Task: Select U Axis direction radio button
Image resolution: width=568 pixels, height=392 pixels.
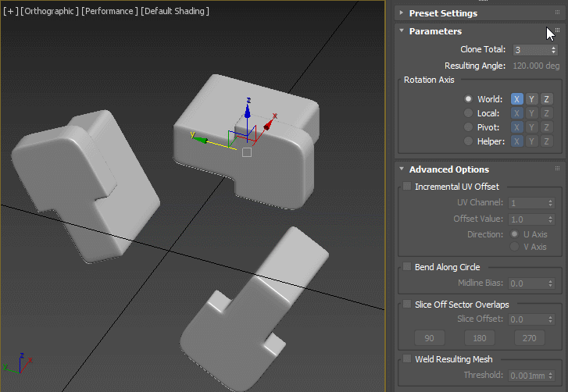Action: (514, 234)
